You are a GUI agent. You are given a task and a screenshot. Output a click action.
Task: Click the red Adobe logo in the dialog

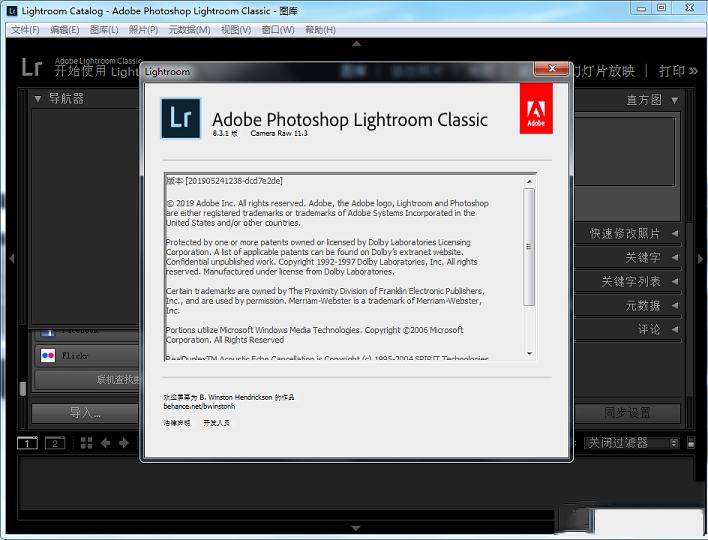[536, 108]
